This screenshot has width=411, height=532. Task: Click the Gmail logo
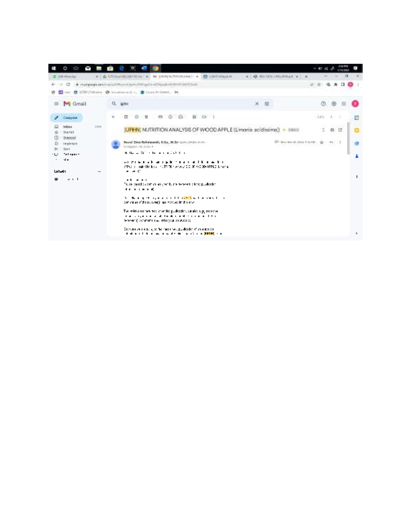75,104
